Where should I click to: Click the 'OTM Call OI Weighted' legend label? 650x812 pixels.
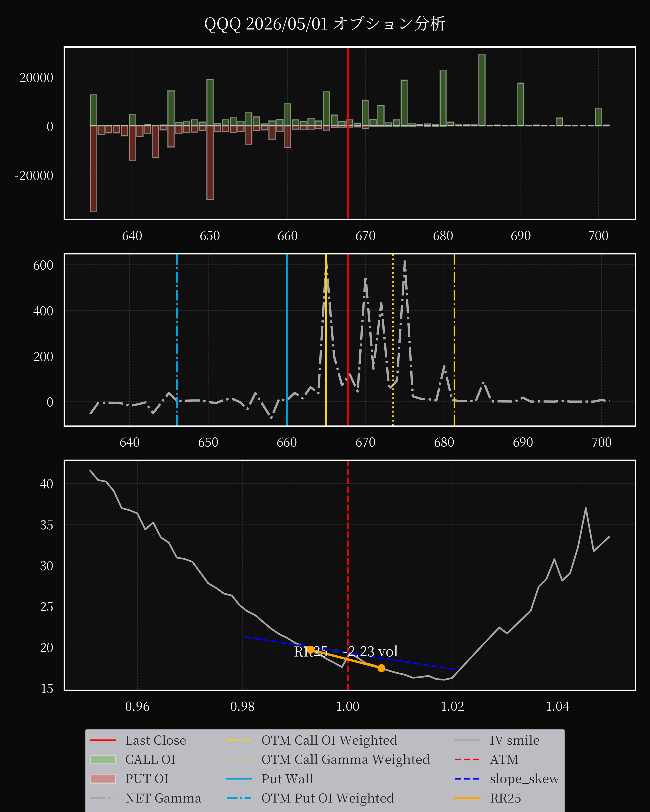click(329, 741)
